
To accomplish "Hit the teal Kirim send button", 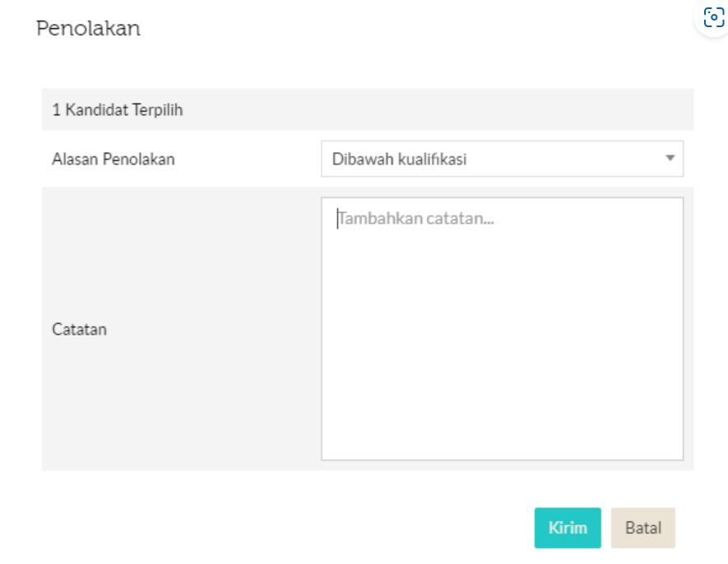I will click(568, 528).
